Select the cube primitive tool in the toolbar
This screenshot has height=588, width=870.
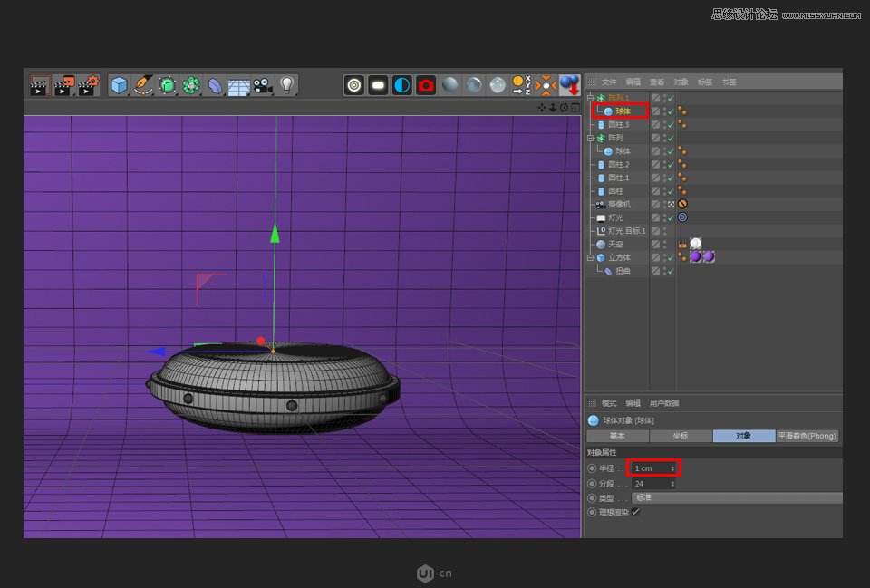coord(118,84)
